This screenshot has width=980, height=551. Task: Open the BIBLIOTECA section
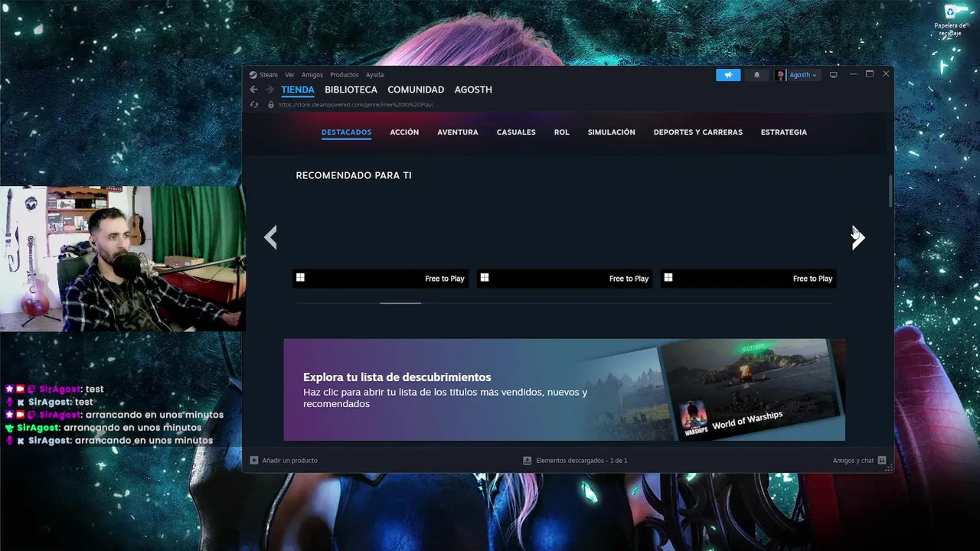[351, 90]
